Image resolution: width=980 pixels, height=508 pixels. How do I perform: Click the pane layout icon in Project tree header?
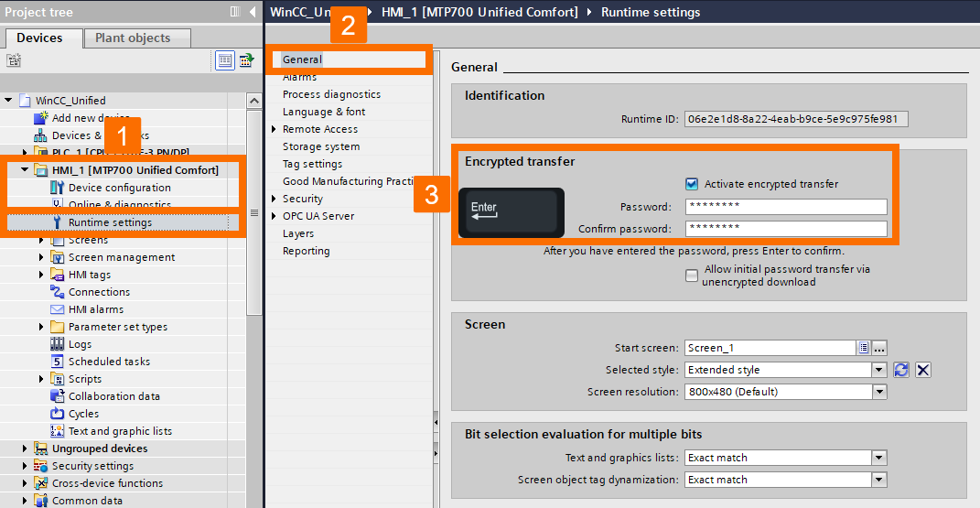(235, 11)
